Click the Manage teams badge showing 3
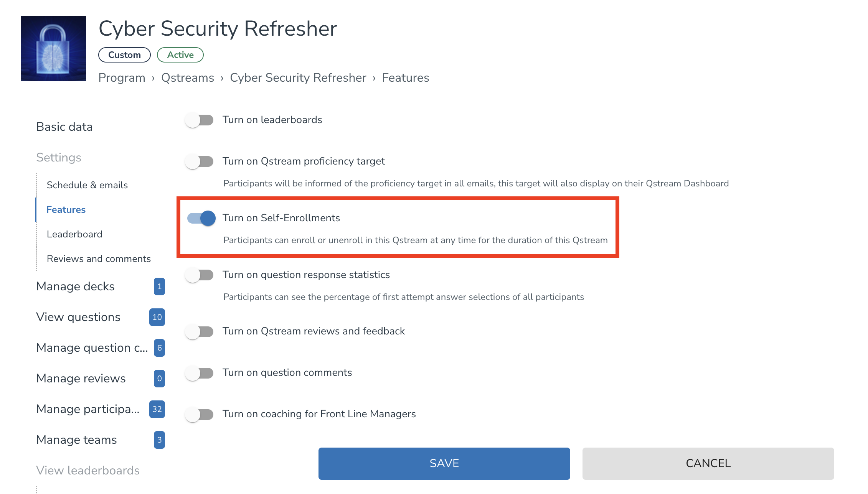The image size is (868, 494). pyautogui.click(x=159, y=440)
